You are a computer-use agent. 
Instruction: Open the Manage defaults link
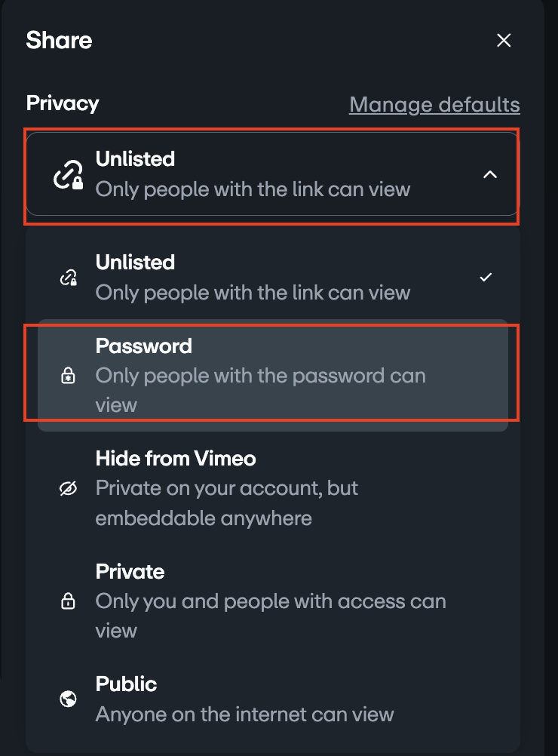pos(434,104)
